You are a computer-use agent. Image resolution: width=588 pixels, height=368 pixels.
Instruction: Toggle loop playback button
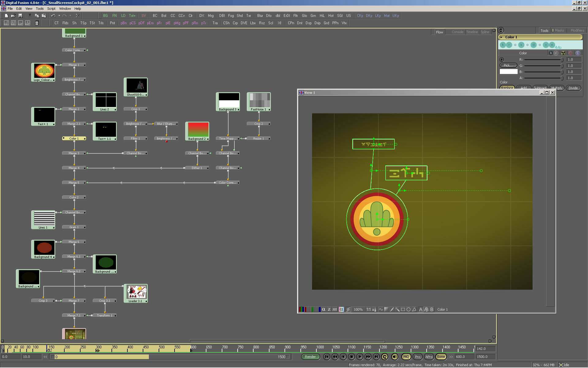tap(385, 357)
